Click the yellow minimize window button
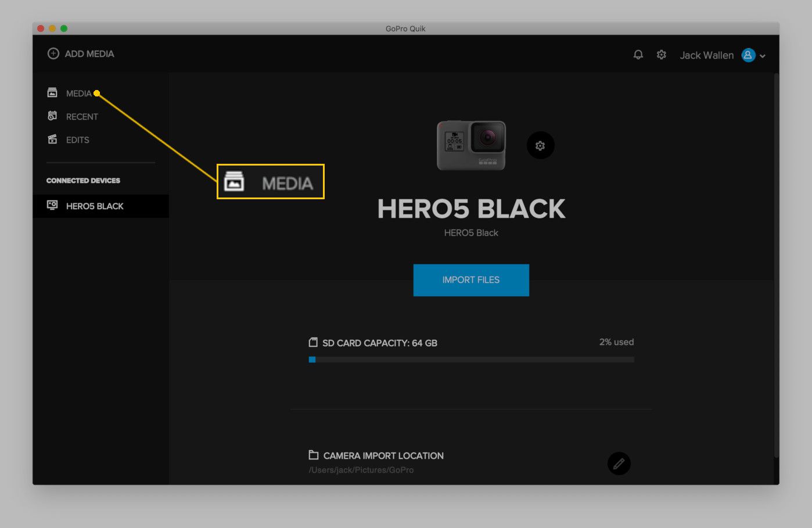 52,28
